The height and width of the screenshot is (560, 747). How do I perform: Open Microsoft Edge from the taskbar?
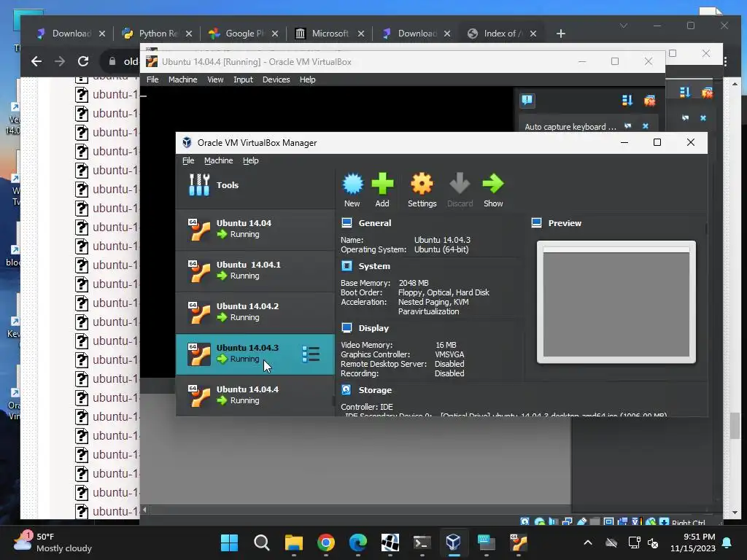pos(357,542)
